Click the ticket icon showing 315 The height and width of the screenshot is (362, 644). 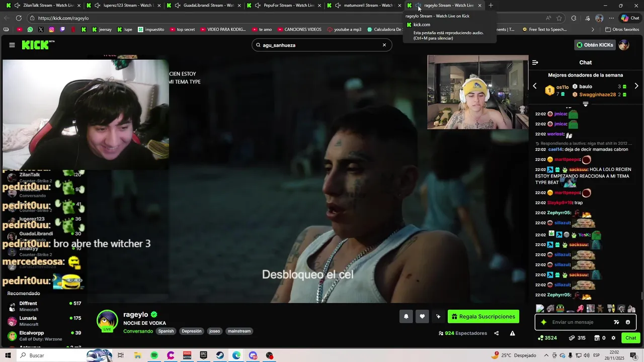[577, 338]
